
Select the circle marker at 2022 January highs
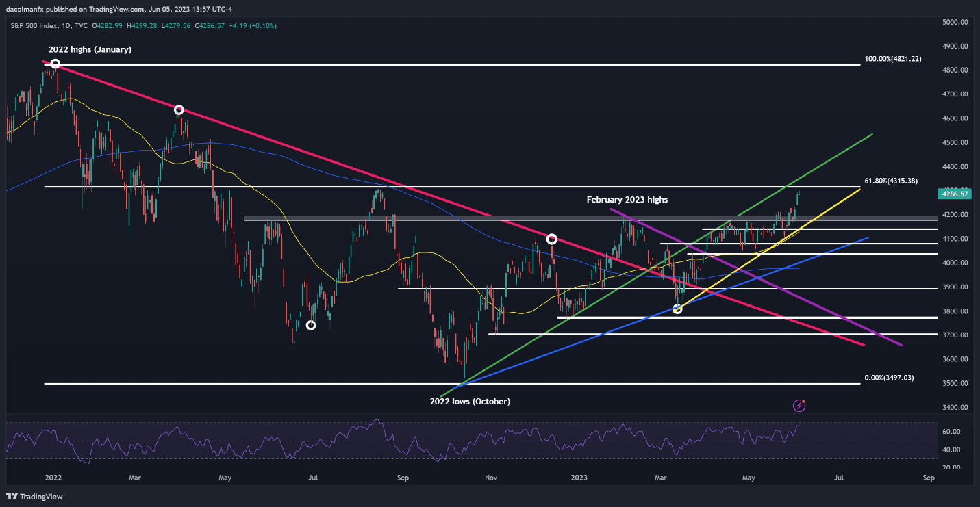55,64
